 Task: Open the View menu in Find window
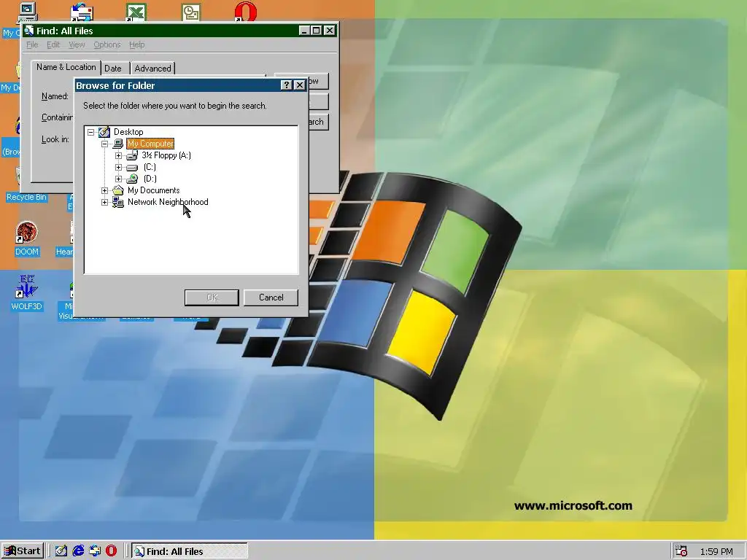(76, 44)
